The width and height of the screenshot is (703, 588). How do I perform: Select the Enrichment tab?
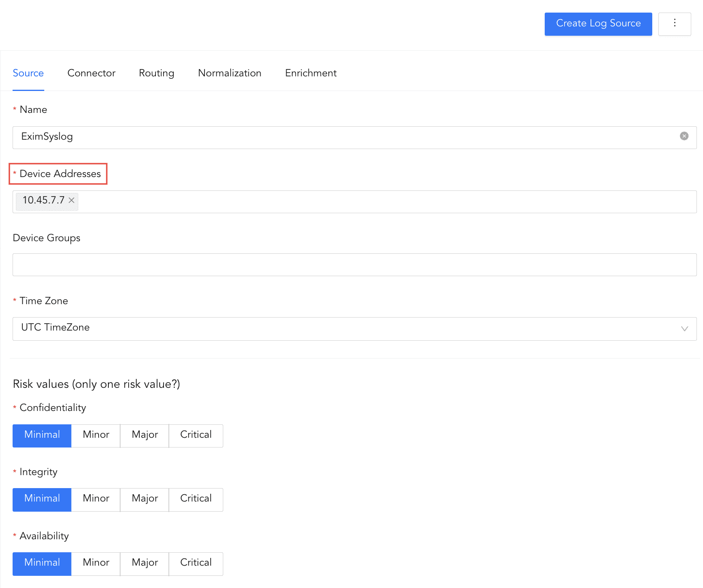(x=311, y=73)
